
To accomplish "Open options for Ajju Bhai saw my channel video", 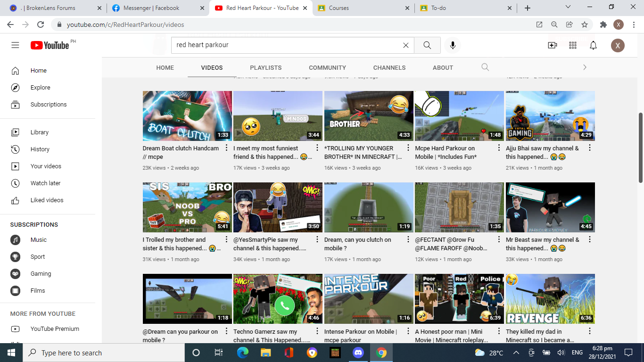I will tap(590, 148).
